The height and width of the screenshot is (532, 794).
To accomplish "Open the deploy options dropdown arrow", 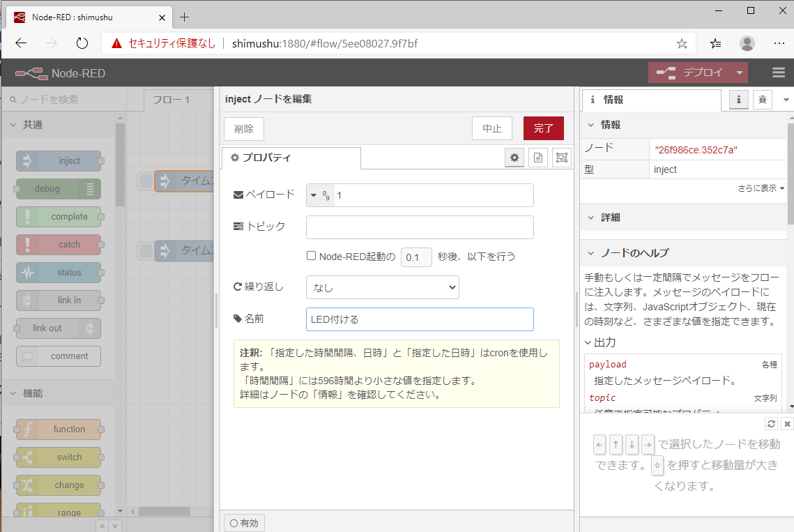I will click(740, 73).
